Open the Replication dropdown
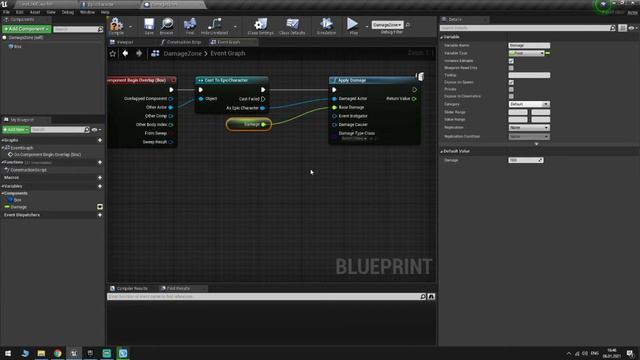This screenshot has height=360, width=640. (x=529, y=128)
